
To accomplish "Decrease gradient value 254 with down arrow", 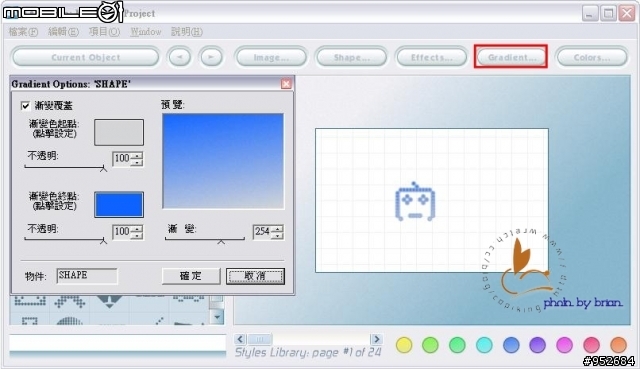I will point(278,236).
